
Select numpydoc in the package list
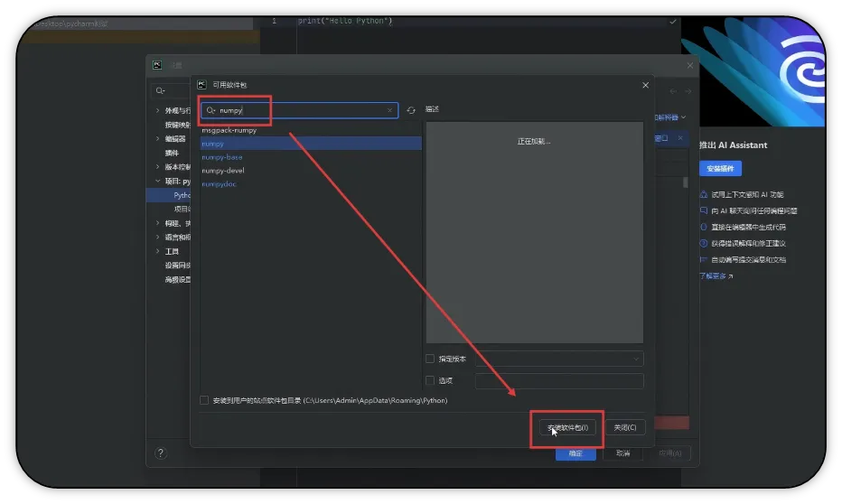pyautogui.click(x=220, y=184)
